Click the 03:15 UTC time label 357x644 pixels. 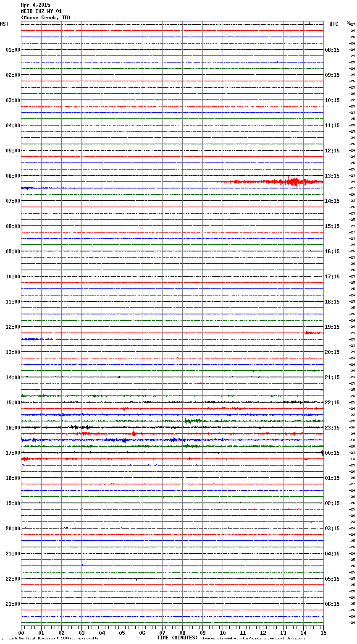[x=332, y=529]
